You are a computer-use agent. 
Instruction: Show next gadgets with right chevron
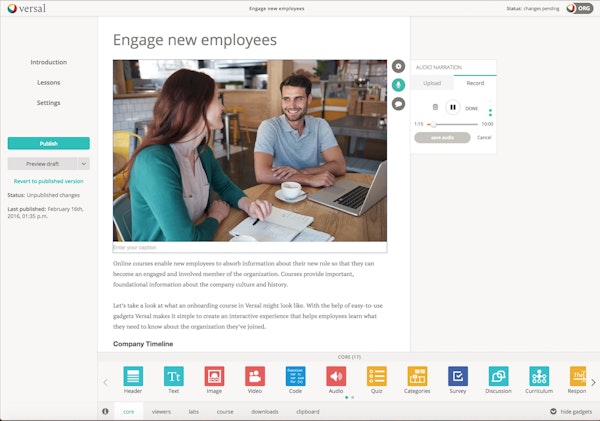(593, 382)
